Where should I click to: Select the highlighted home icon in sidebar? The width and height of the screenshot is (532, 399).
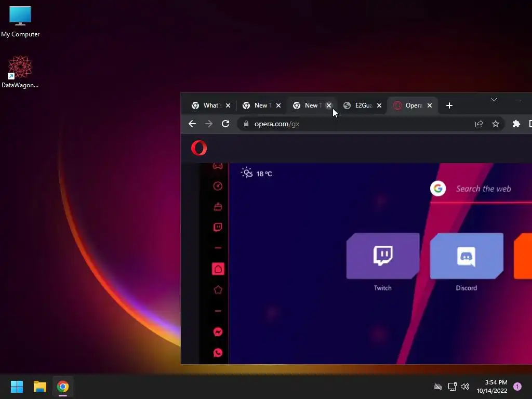point(218,269)
